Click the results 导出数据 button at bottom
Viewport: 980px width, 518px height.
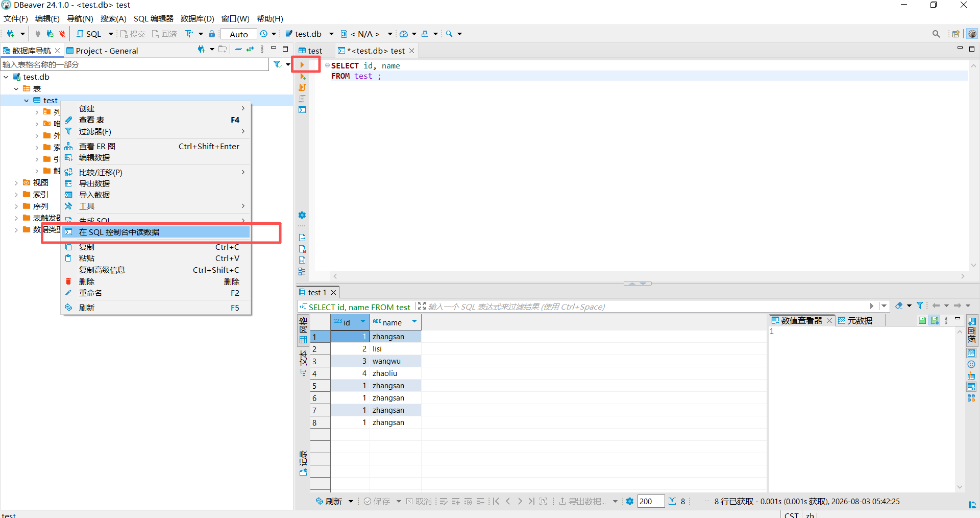(583, 501)
